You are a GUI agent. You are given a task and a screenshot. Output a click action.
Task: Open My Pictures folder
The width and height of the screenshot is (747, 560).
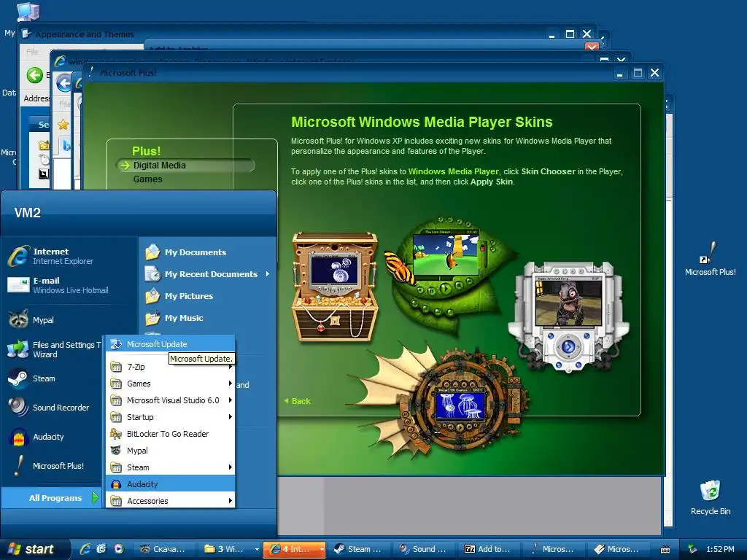179,296
